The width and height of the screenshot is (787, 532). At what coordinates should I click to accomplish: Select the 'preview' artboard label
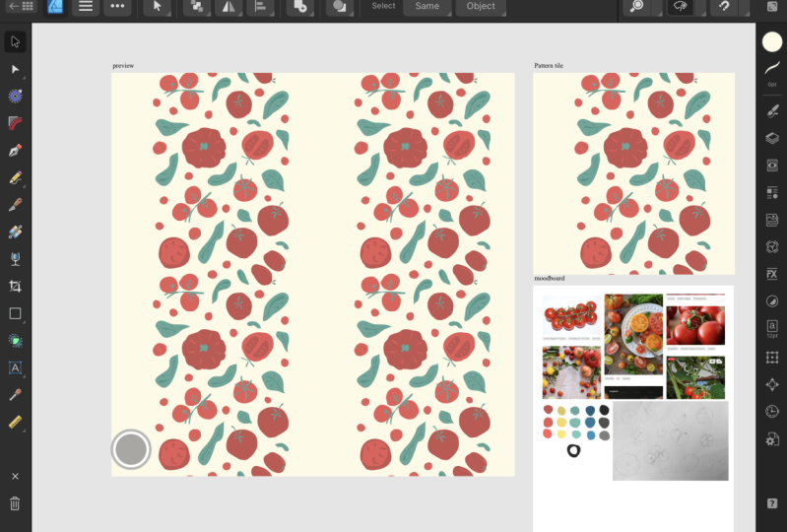pyautogui.click(x=123, y=65)
